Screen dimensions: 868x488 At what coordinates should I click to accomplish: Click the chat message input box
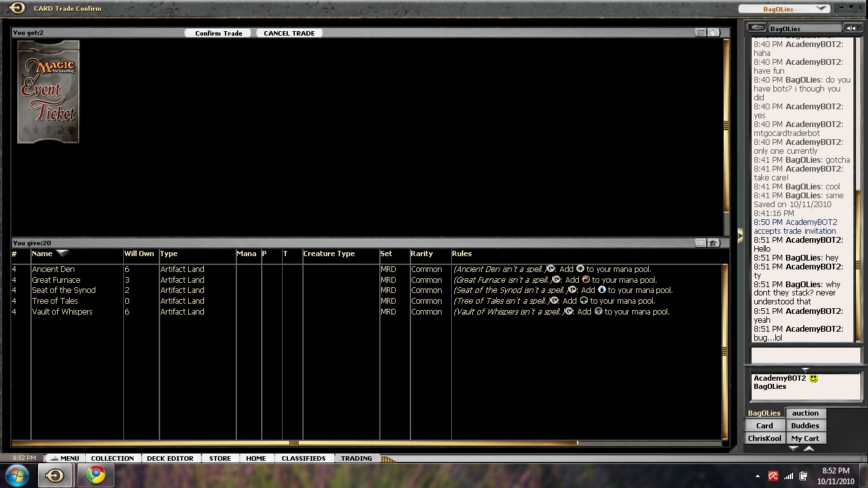(x=806, y=355)
